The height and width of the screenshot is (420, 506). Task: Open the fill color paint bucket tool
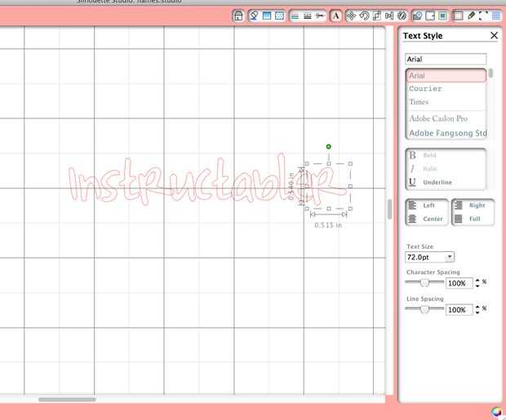(254, 15)
